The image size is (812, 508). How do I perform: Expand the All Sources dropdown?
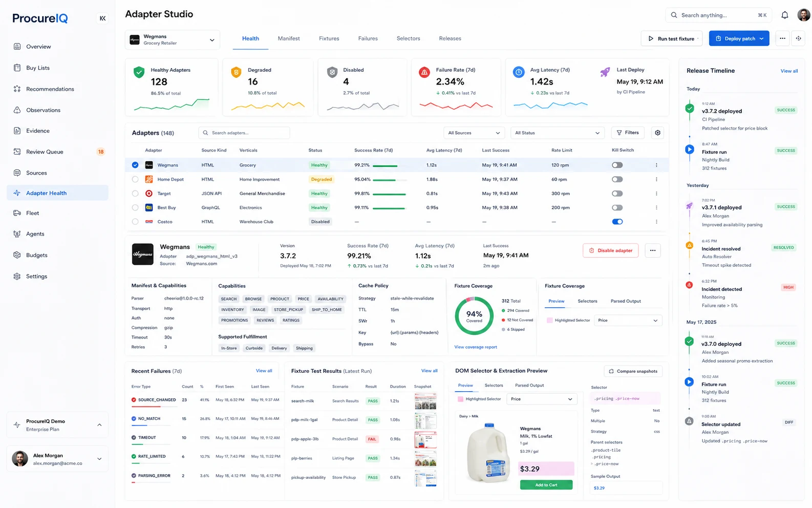(x=474, y=133)
